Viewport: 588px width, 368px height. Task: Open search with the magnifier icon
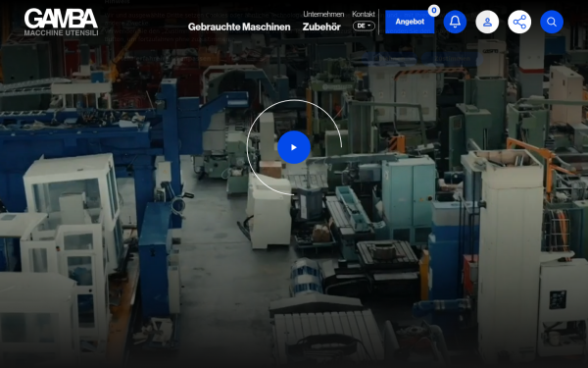(552, 22)
